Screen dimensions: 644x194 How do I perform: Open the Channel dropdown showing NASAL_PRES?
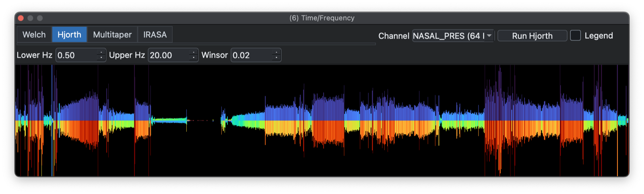pyautogui.click(x=453, y=36)
